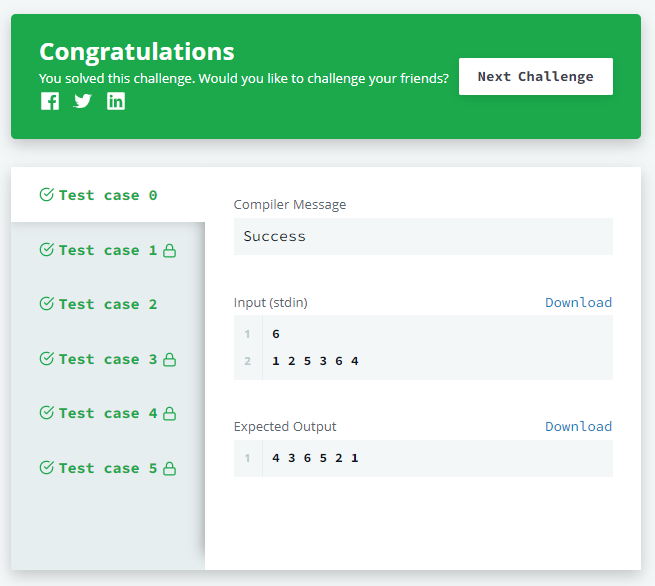655x586 pixels.
Task: Click the 'You solved this challenge' message
Action: coord(244,79)
